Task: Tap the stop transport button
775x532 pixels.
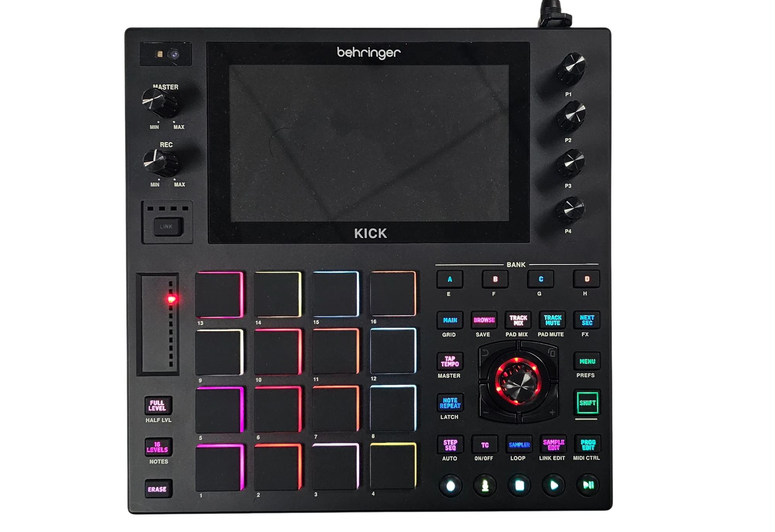Action: tap(519, 486)
